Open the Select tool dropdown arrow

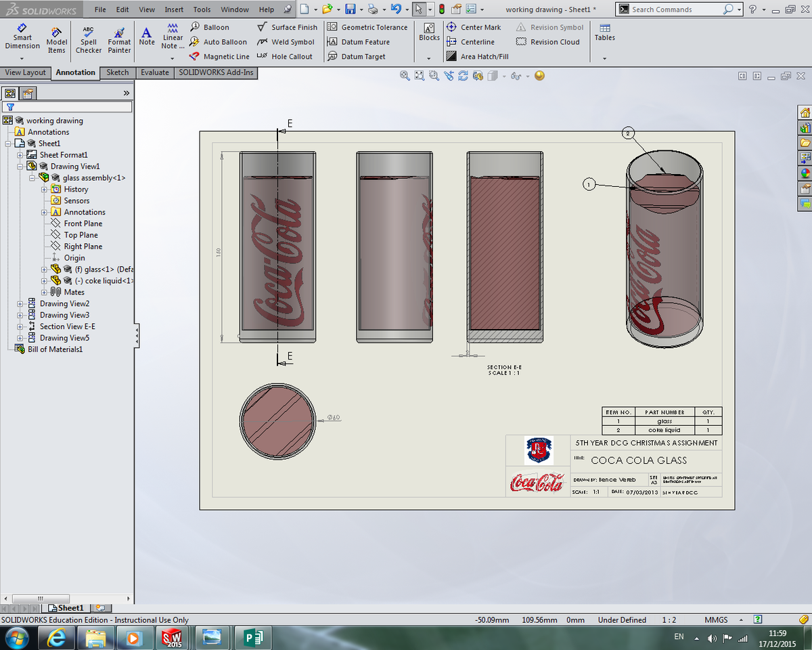tap(429, 9)
